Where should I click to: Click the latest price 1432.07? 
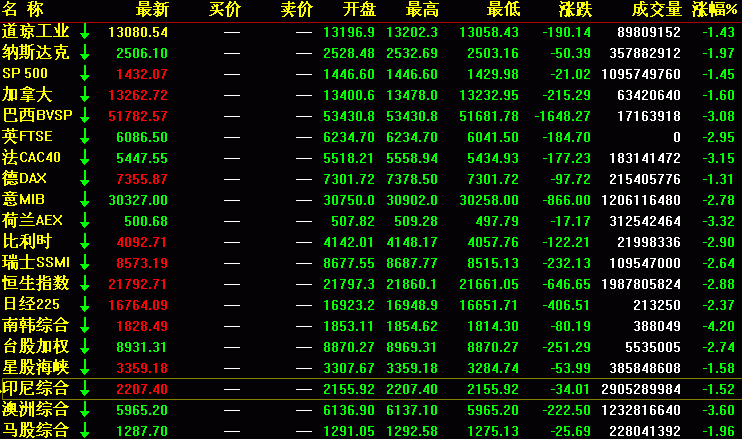(x=142, y=74)
